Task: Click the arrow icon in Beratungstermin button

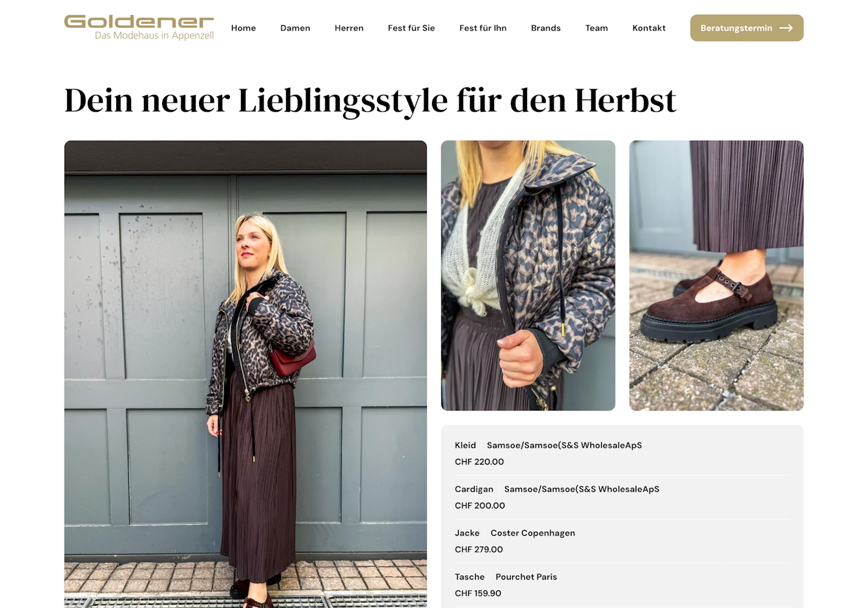Action: 786,28
